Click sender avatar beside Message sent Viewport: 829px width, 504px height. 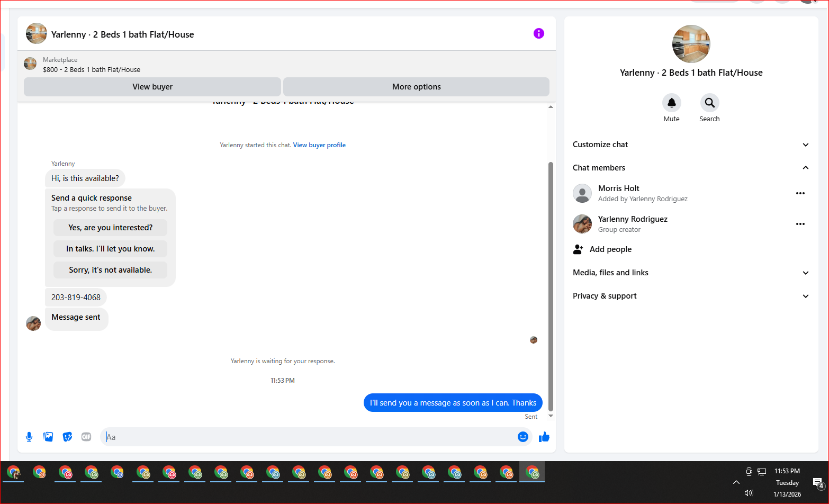coord(33,323)
